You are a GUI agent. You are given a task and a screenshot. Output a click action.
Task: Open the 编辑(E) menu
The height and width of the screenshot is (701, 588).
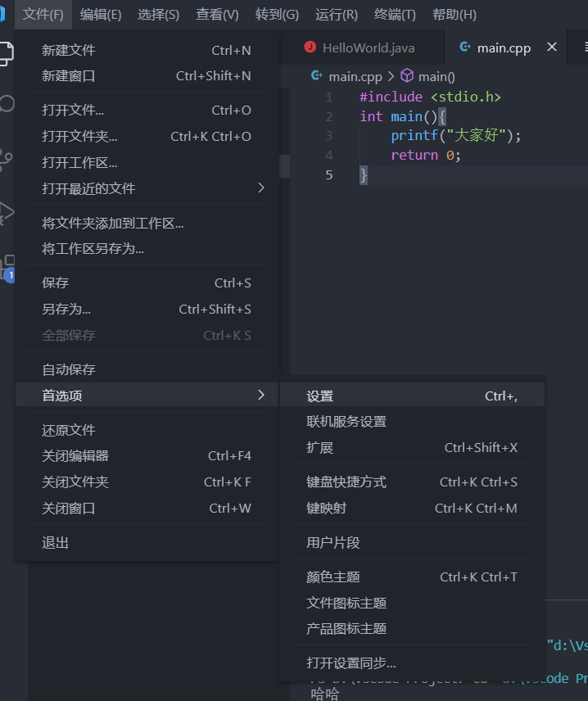[101, 14]
